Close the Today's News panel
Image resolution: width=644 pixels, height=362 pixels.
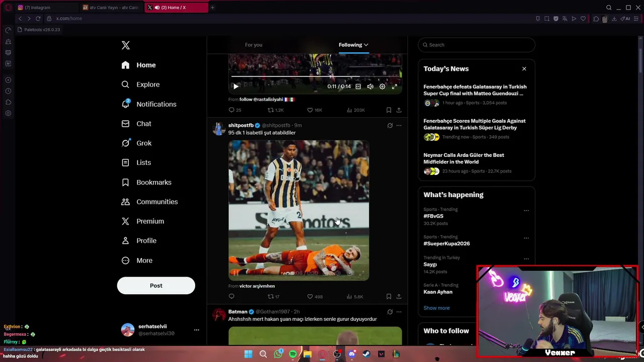pos(524,69)
